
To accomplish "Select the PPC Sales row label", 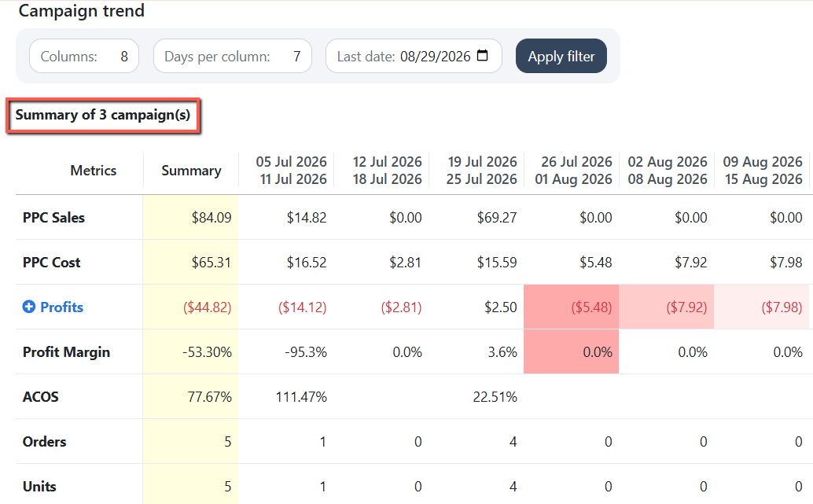I will point(54,217).
